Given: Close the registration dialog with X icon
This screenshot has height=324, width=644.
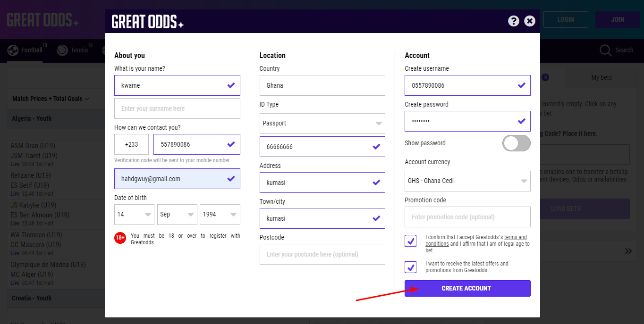Looking at the screenshot, I should point(530,21).
